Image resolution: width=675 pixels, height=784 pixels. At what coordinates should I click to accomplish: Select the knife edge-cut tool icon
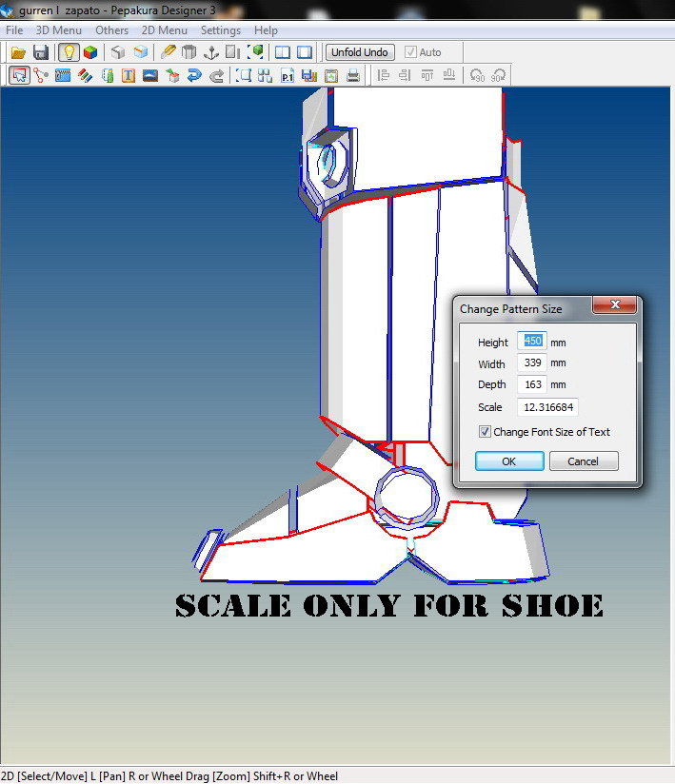pos(169,52)
